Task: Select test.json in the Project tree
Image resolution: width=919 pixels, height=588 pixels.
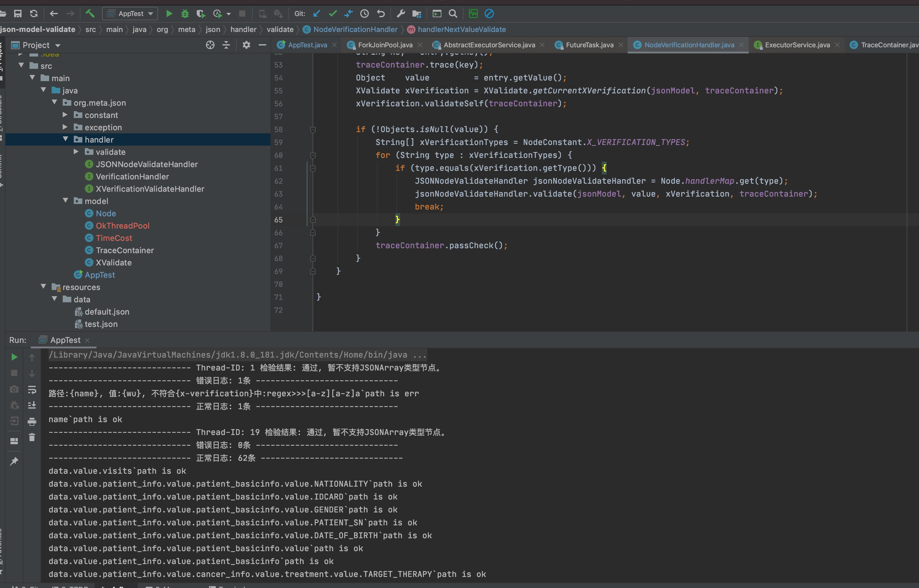Action: (101, 324)
